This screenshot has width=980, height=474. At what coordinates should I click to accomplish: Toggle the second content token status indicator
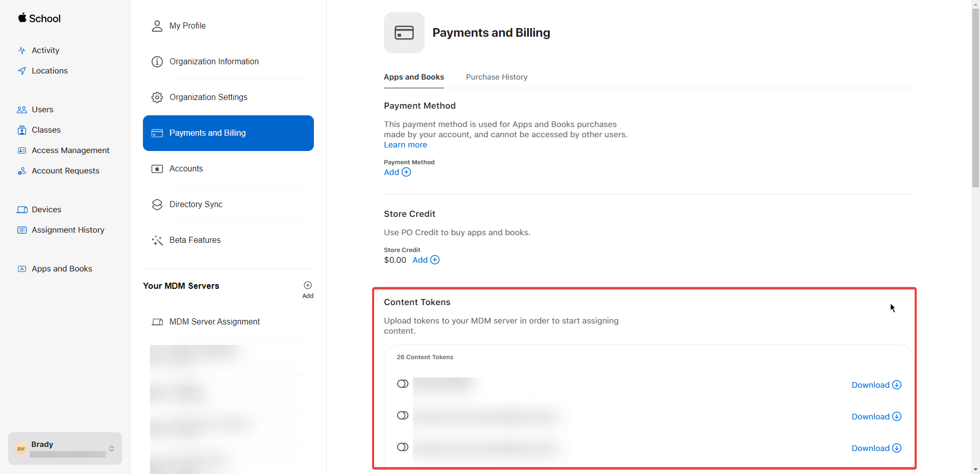click(402, 415)
